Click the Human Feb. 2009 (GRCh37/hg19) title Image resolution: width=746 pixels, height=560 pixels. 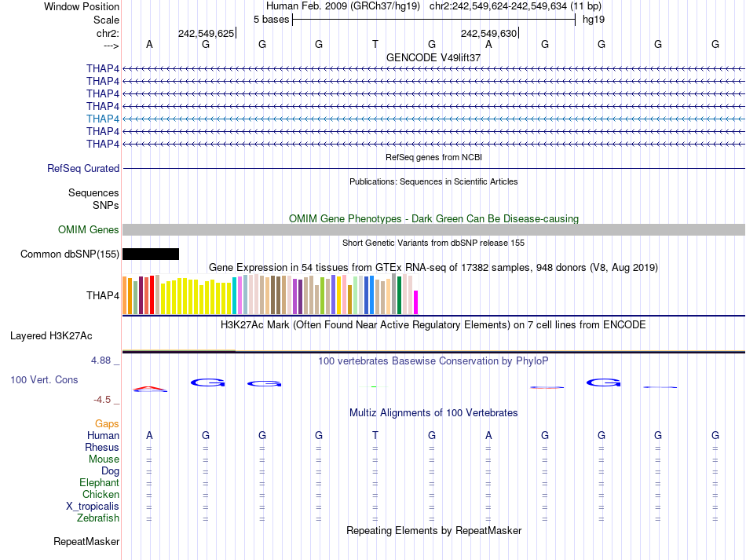[343, 6]
